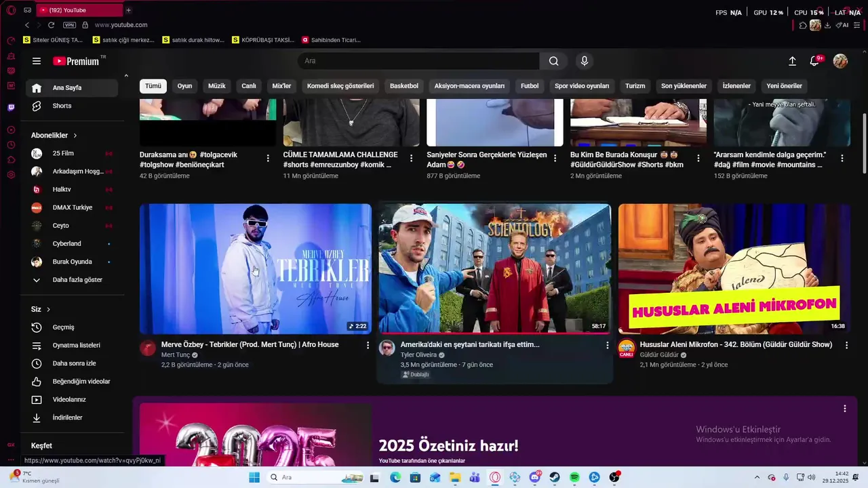Expand the Siz section chevron
Screen dimensions: 868x488
point(48,310)
